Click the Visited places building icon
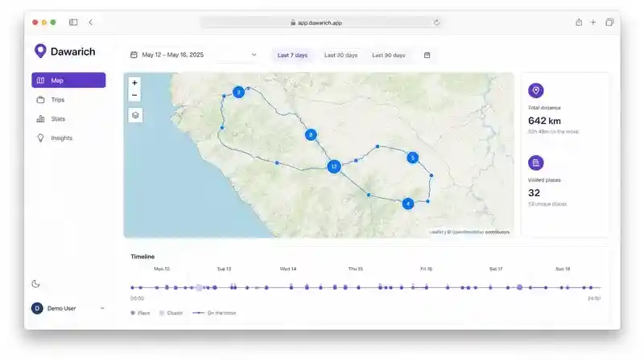Image resolution: width=644 pixels, height=362 pixels. pos(536,163)
